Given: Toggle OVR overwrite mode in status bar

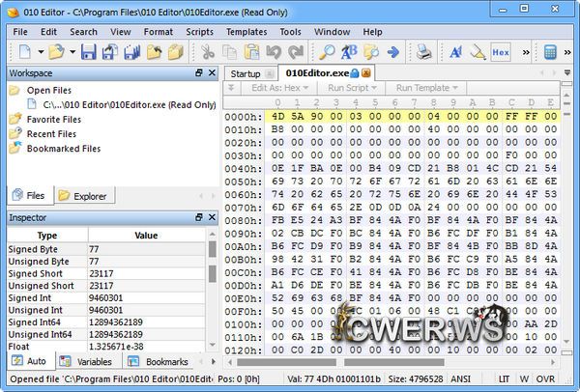Looking at the screenshot, I should coord(545,379).
